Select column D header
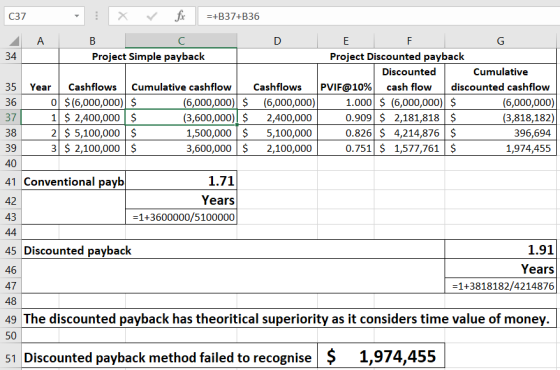 click(x=277, y=41)
